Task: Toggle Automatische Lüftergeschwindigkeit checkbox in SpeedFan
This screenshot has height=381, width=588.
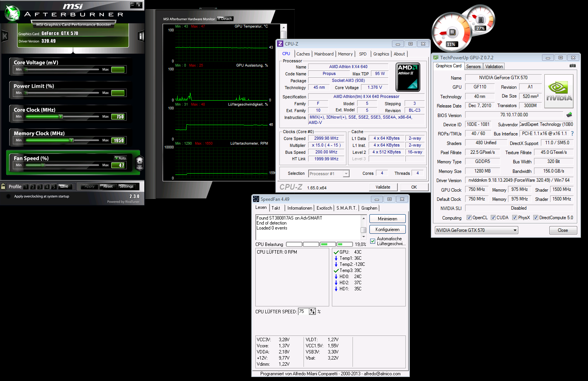Action: pyautogui.click(x=373, y=241)
